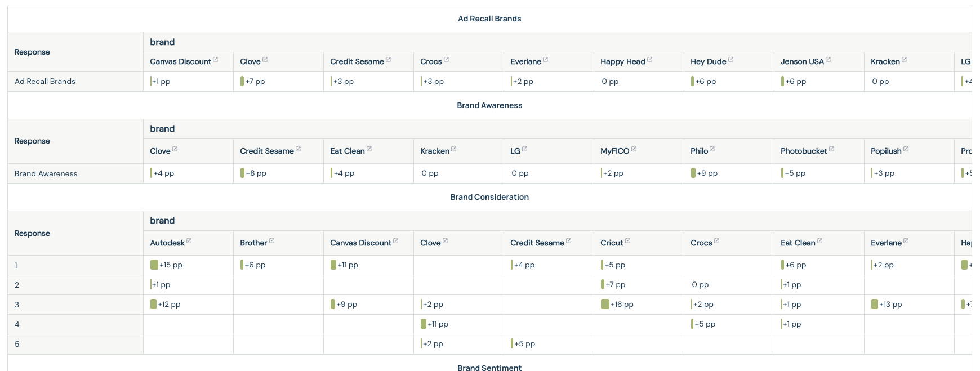Open external link icon next to Credit Sesame in Ad Recall

tap(388, 59)
